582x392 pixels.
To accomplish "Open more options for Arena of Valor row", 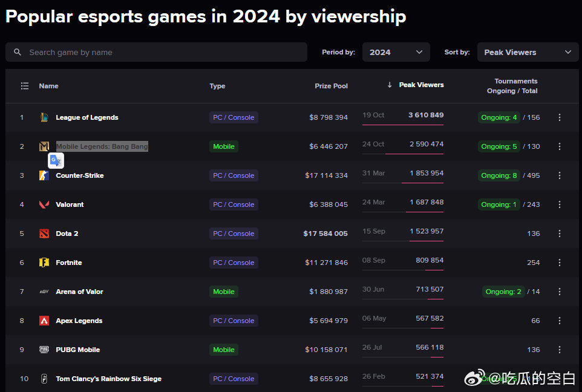I will click(x=560, y=292).
